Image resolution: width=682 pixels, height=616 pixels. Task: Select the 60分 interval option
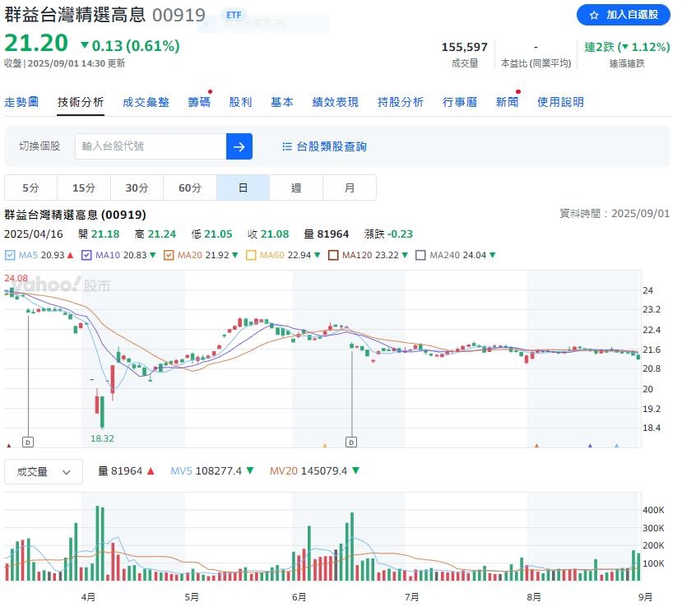[190, 188]
